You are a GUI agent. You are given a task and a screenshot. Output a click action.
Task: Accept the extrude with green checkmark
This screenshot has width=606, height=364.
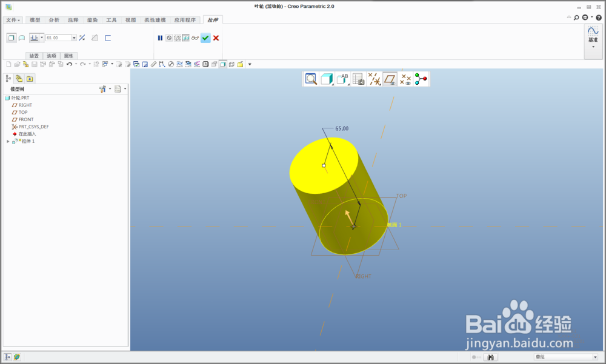pyautogui.click(x=205, y=38)
